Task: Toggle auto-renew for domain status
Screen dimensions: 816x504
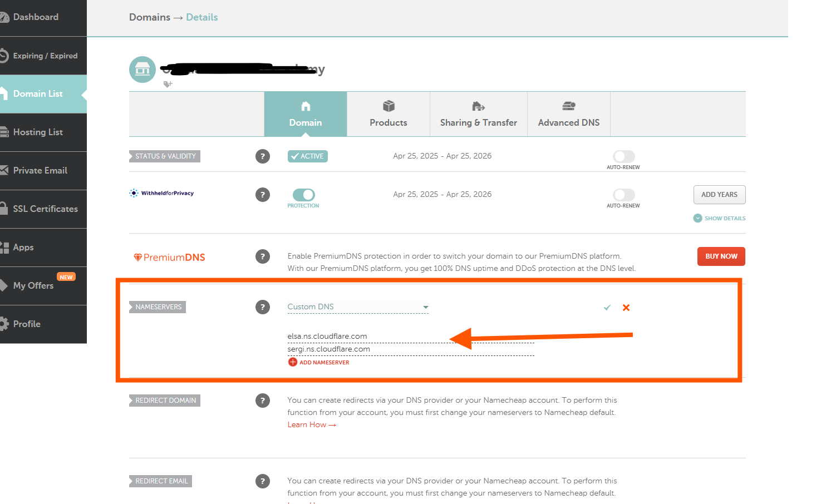Action: 623,156
